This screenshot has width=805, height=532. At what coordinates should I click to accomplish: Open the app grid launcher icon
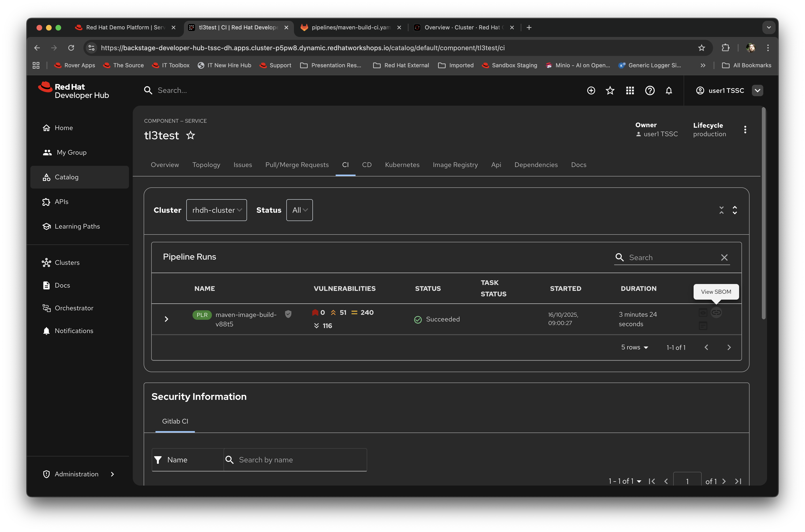click(x=630, y=90)
